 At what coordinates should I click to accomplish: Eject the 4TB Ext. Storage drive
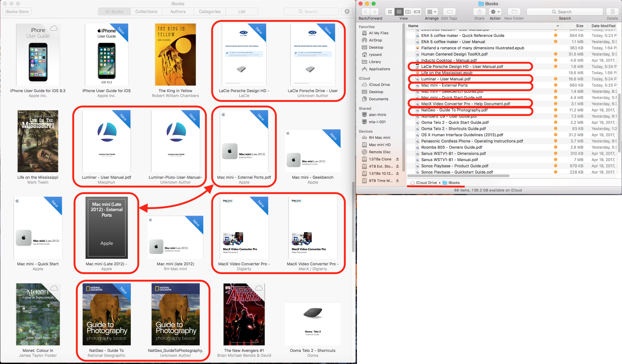[x=397, y=166]
